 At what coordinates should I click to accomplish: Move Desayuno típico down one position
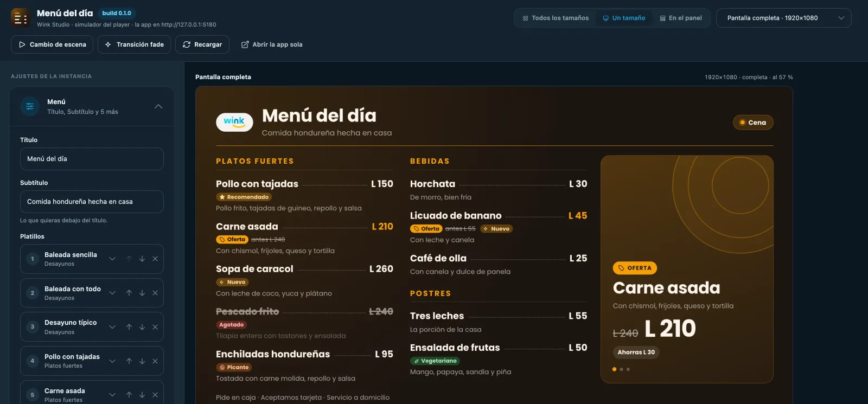[x=142, y=327]
